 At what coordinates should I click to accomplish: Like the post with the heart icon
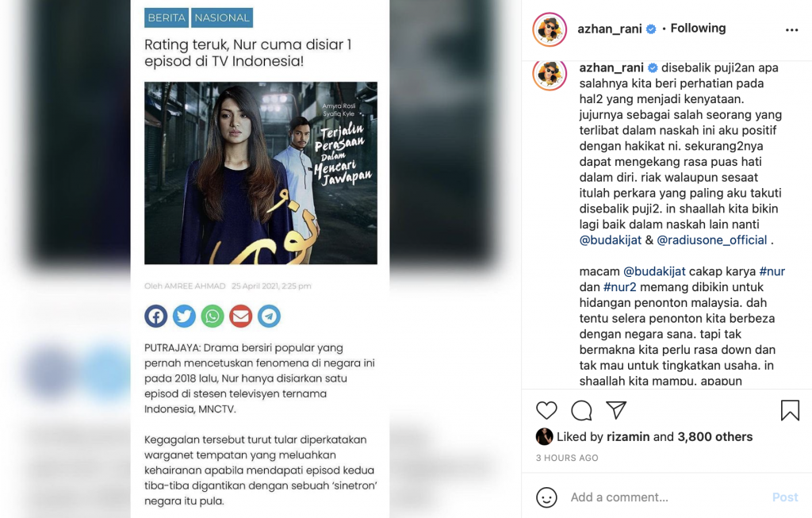[x=546, y=411]
